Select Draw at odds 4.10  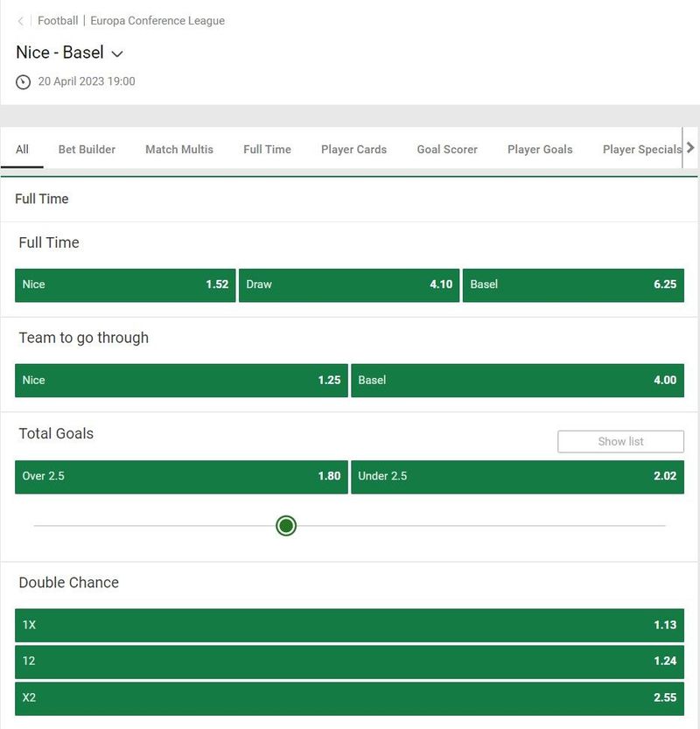tap(349, 285)
